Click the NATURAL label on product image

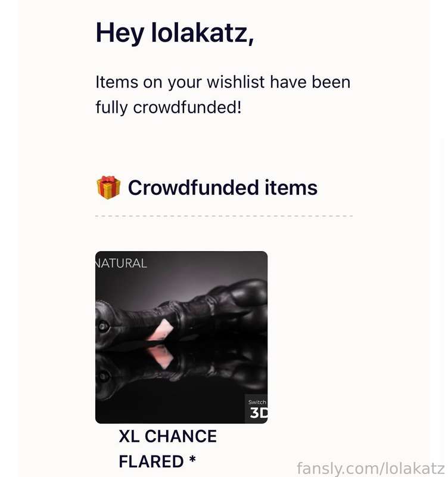coord(121,263)
